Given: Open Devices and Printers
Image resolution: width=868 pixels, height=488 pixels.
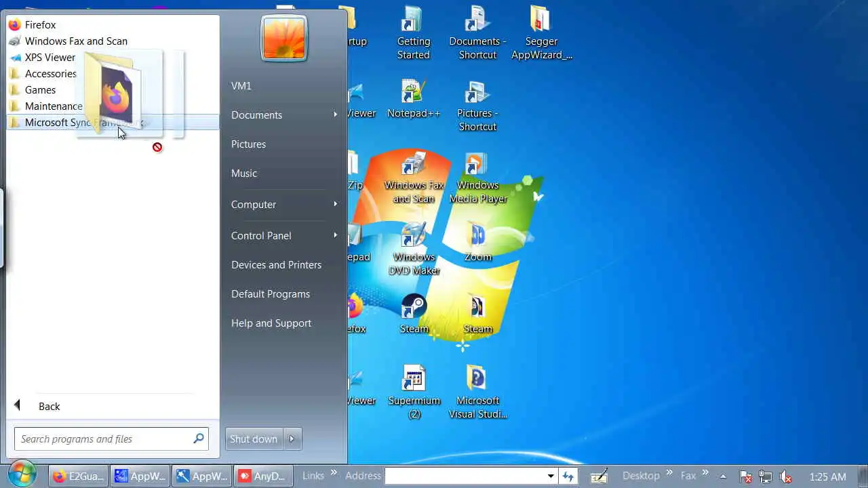Looking at the screenshot, I should click(276, 264).
